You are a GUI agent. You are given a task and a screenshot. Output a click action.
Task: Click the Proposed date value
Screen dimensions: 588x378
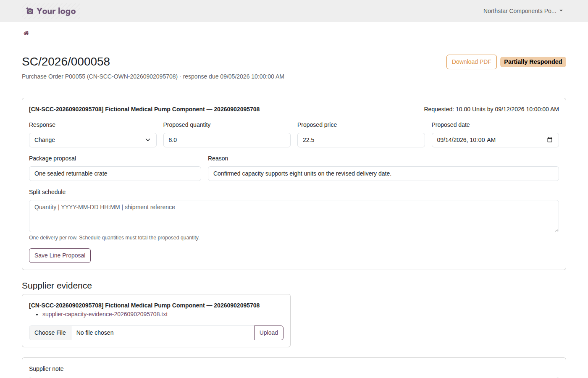coord(466,140)
